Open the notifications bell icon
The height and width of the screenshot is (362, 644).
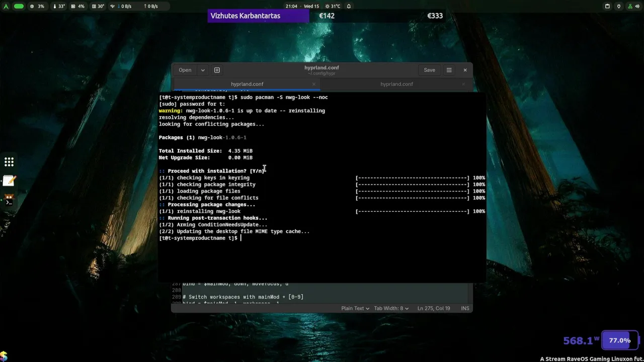pyautogui.click(x=349, y=6)
